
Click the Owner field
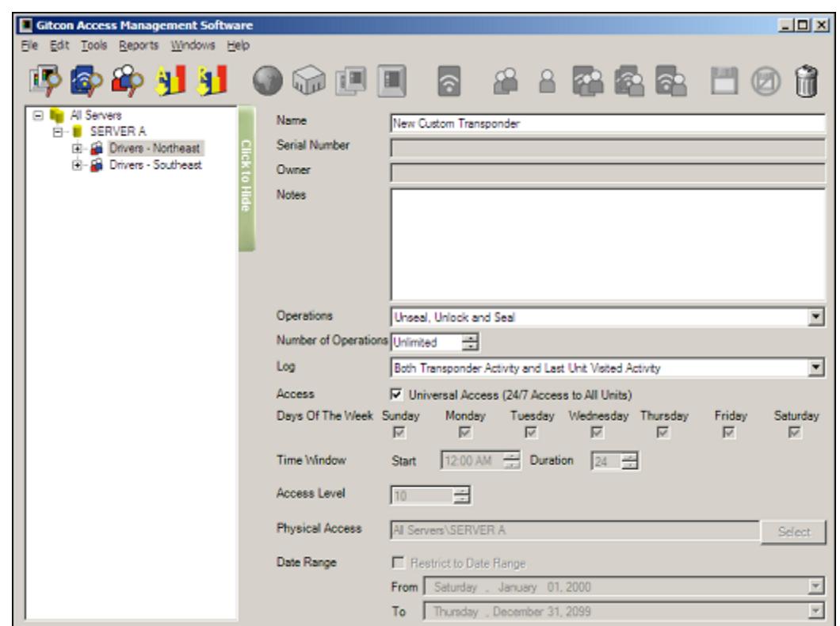[x=608, y=173]
